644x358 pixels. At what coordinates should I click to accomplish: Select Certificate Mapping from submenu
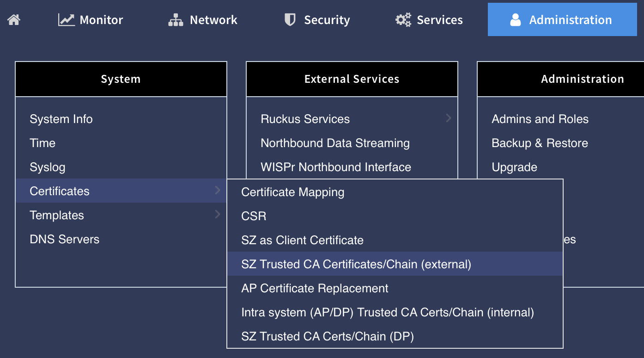pos(292,192)
